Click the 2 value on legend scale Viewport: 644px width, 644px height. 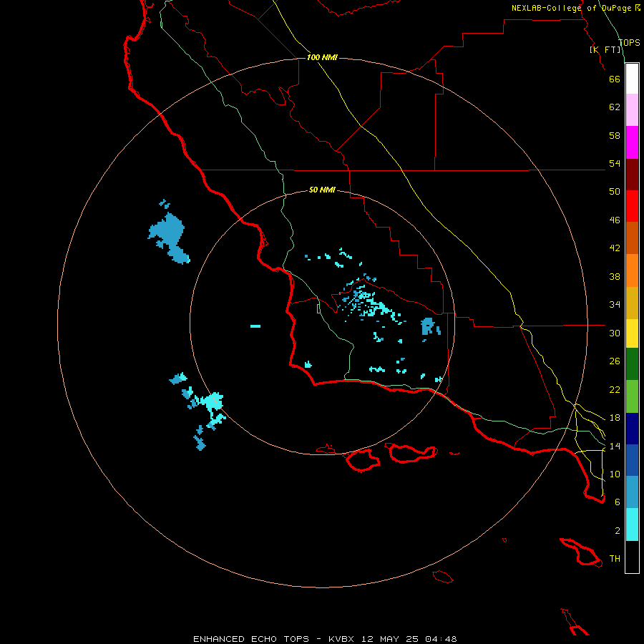pos(618,531)
